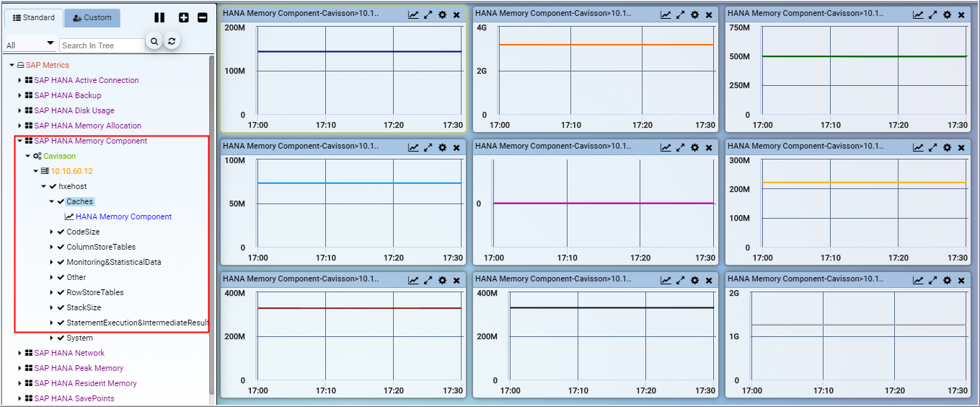This screenshot has height=407, width=980.
Task: Collapse the SAP Metrics root node arrow
Action: click(x=12, y=65)
